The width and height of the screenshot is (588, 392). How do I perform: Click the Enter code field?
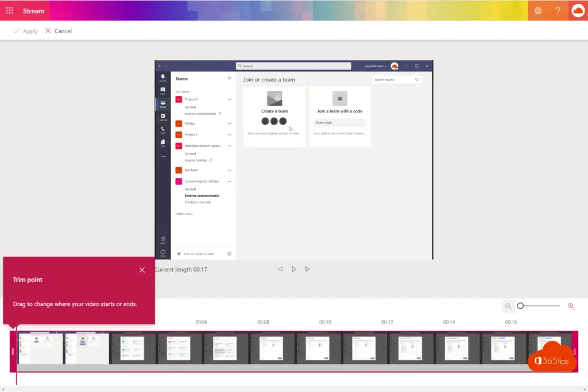coord(339,123)
